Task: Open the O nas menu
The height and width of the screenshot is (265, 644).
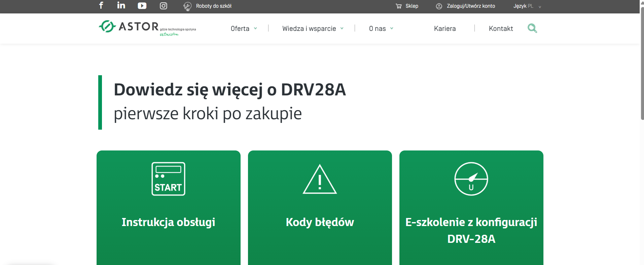Action: click(377, 29)
